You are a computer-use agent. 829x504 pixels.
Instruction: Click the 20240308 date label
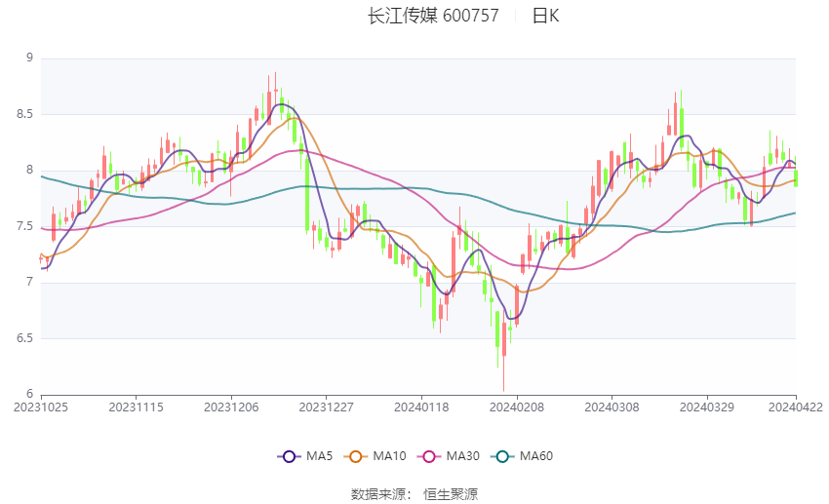coord(612,407)
